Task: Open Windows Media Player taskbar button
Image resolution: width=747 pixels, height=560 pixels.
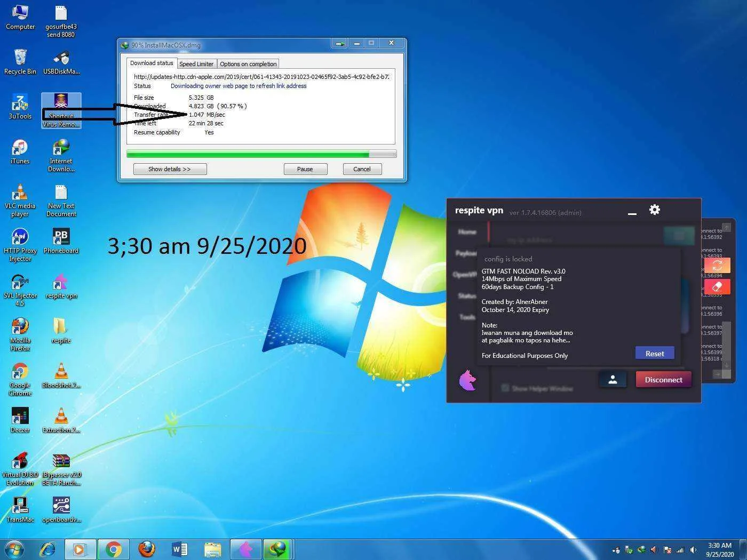Action: click(x=80, y=549)
